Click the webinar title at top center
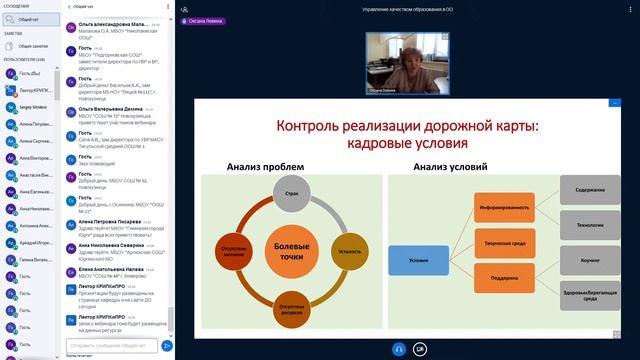Screen dimensions: 640x360 click(407, 9)
